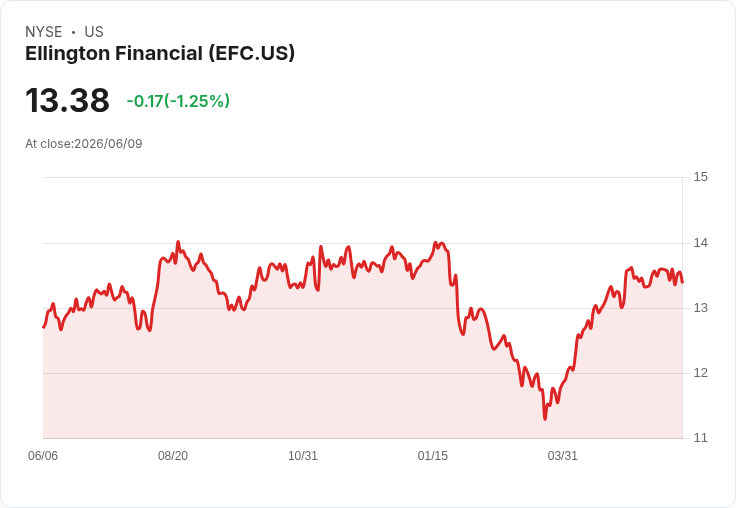Click the 12 price axis label
This screenshot has width=736, height=508.
tap(700, 373)
